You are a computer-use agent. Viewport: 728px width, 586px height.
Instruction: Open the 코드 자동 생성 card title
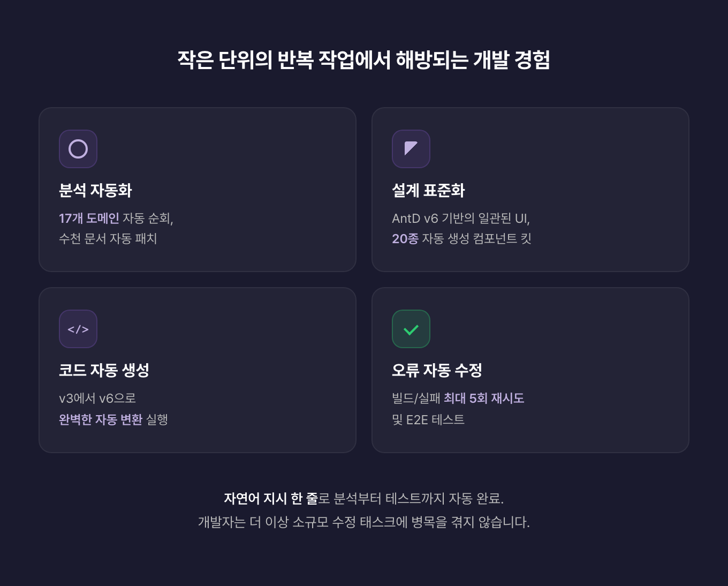click(x=104, y=370)
